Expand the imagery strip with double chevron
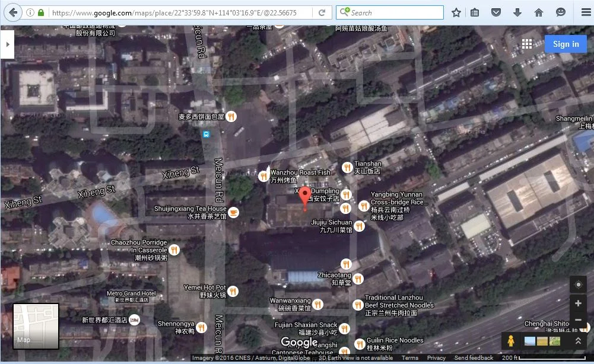This screenshot has height=364, width=594. pos(578,341)
